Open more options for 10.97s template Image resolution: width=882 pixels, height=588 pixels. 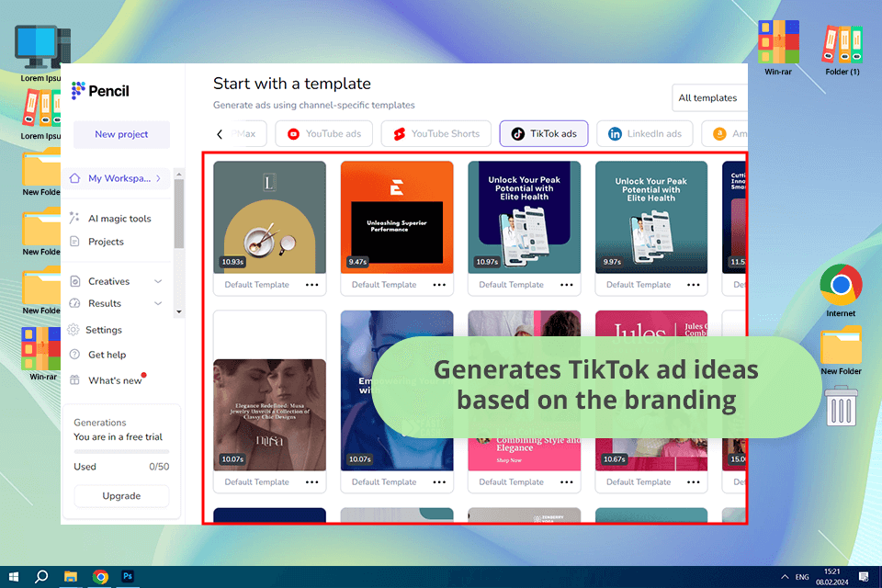pyautogui.click(x=567, y=285)
